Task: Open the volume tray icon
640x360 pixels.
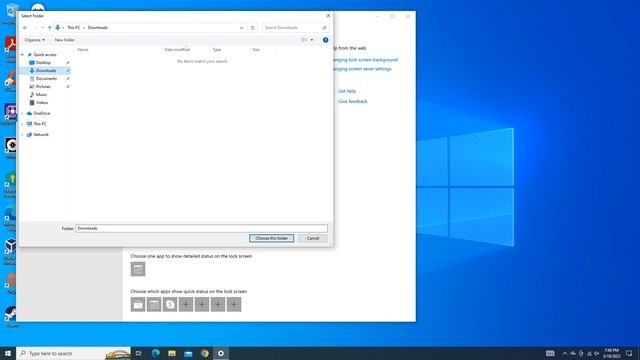Action: click(596, 353)
